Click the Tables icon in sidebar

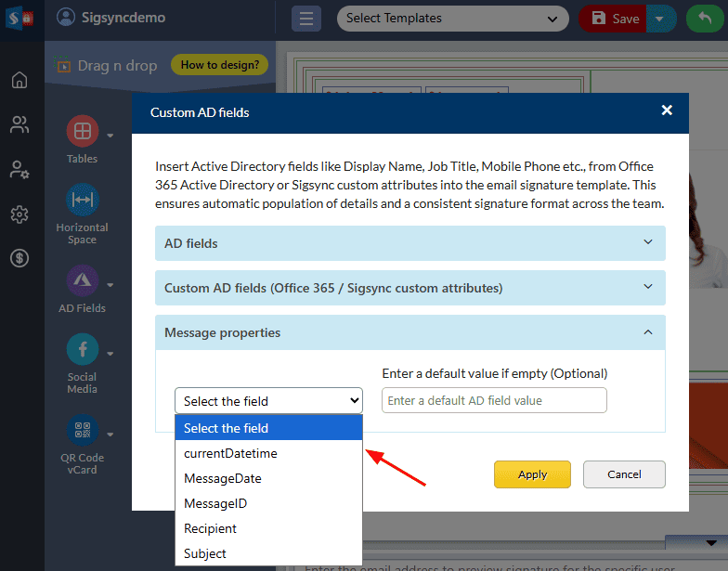tap(82, 132)
